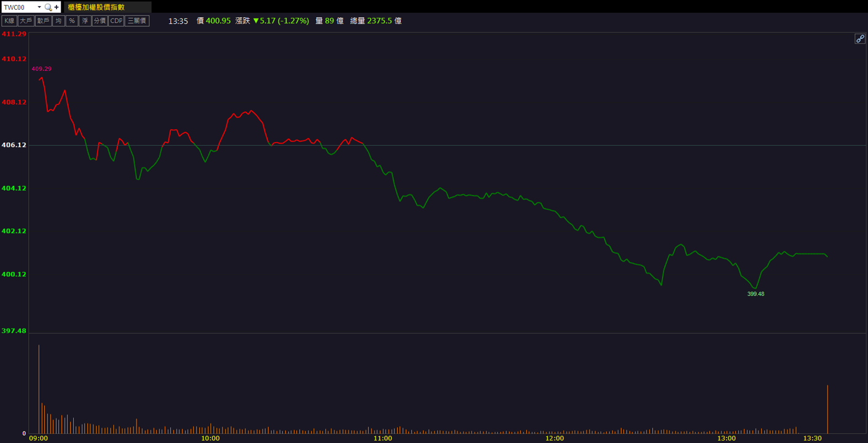
Task: Click the volume value 89 億
Action: [x=334, y=21]
